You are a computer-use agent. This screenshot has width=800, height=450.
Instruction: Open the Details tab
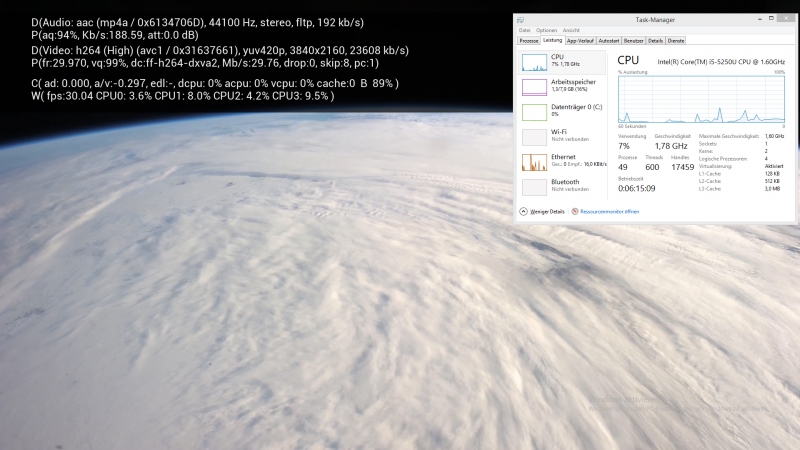pos(655,41)
